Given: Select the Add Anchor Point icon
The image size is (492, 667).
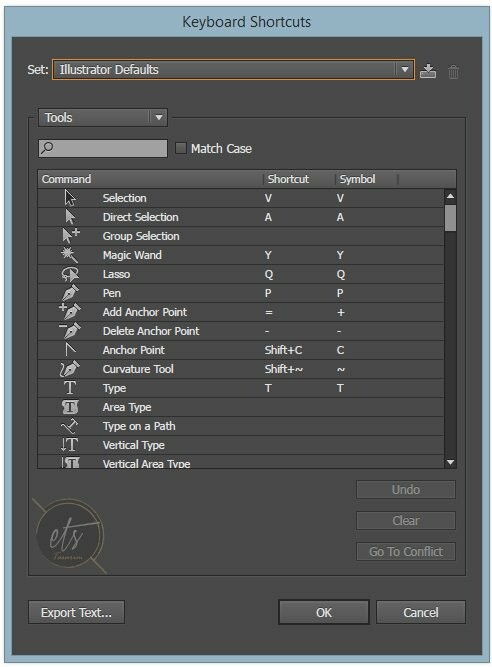Looking at the screenshot, I should point(70,312).
